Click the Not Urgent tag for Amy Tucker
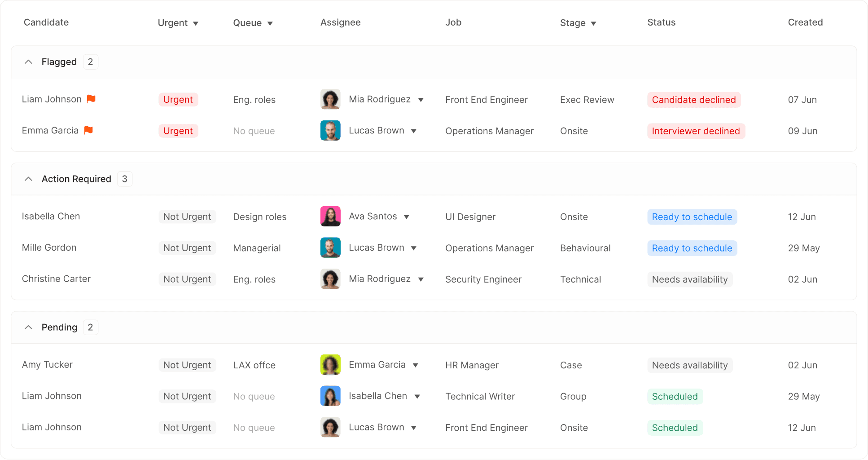The height and width of the screenshot is (460, 868). (187, 365)
